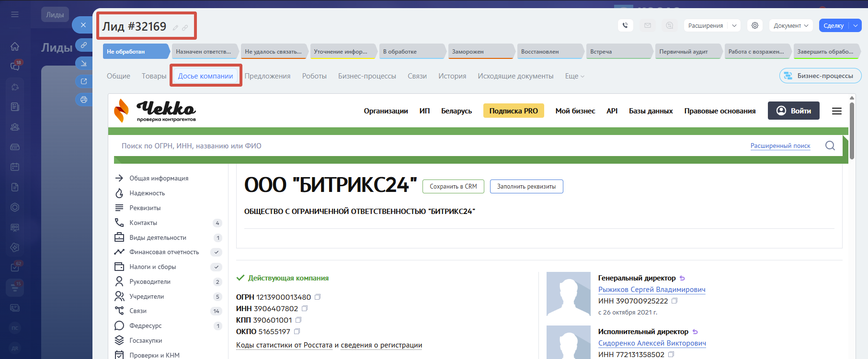Open tasks checkmark icon with 62 badge

[15, 268]
